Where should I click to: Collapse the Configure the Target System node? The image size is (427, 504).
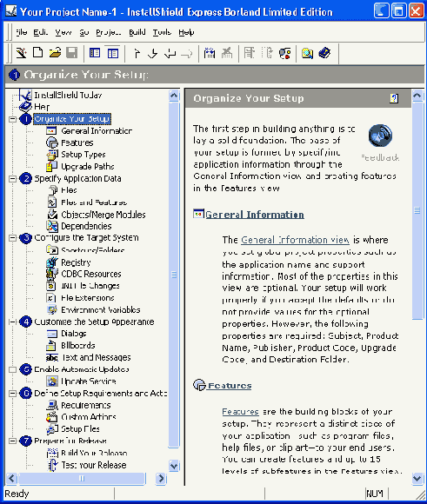(12, 238)
